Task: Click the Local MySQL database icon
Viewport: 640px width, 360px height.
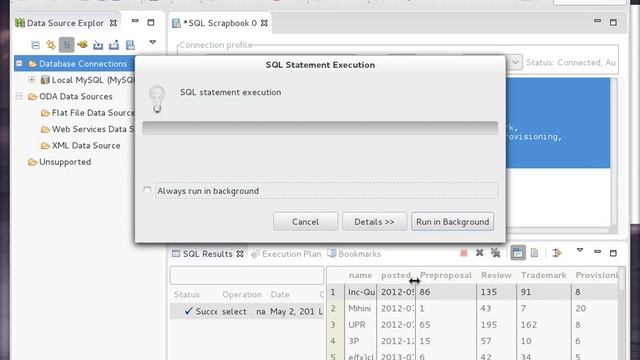Action: (x=45, y=80)
